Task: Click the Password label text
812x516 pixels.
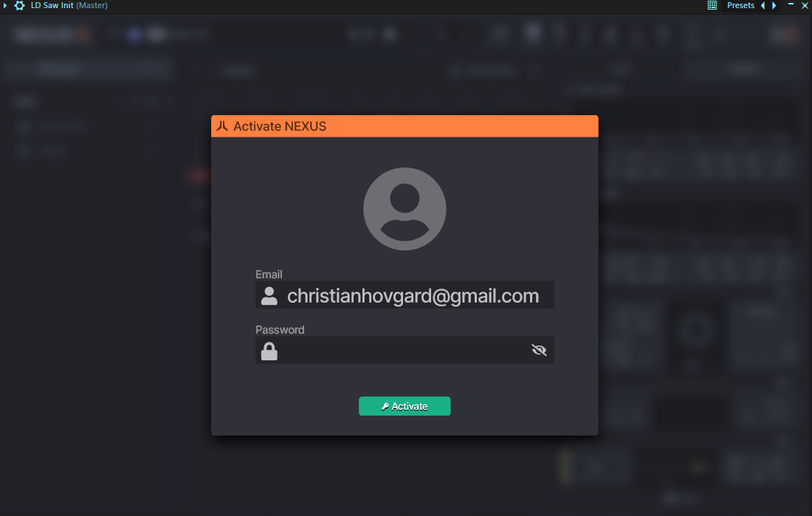Action: click(280, 330)
